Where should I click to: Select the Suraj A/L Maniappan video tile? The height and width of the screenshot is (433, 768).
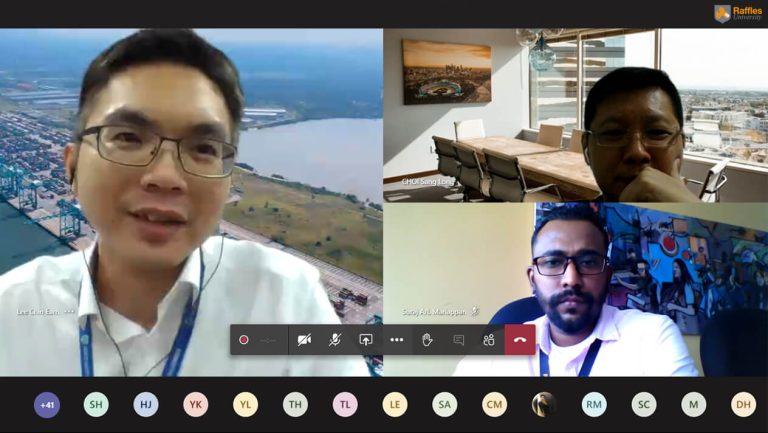pyautogui.click(x=575, y=290)
